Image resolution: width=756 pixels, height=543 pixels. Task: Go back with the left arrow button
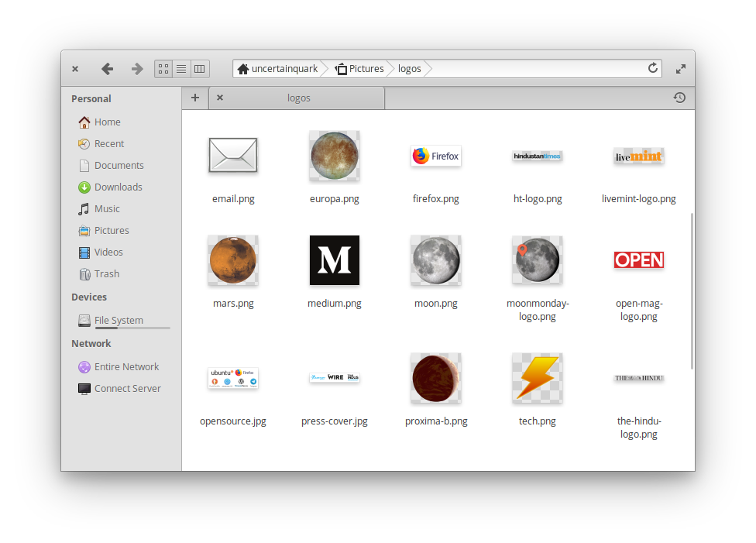[x=108, y=69]
